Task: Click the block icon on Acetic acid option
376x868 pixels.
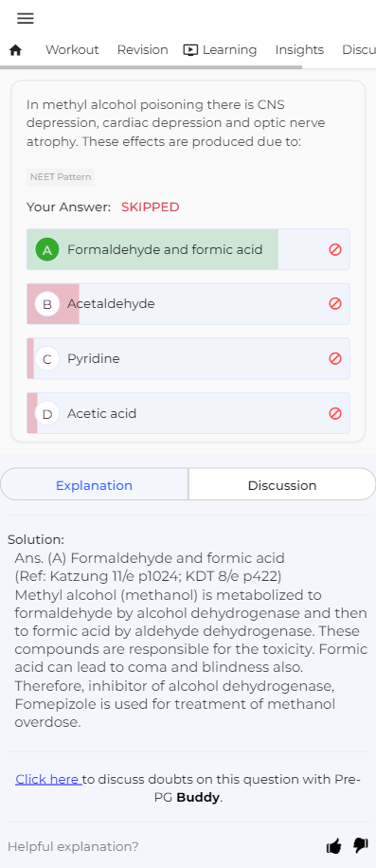Action: coord(334,413)
